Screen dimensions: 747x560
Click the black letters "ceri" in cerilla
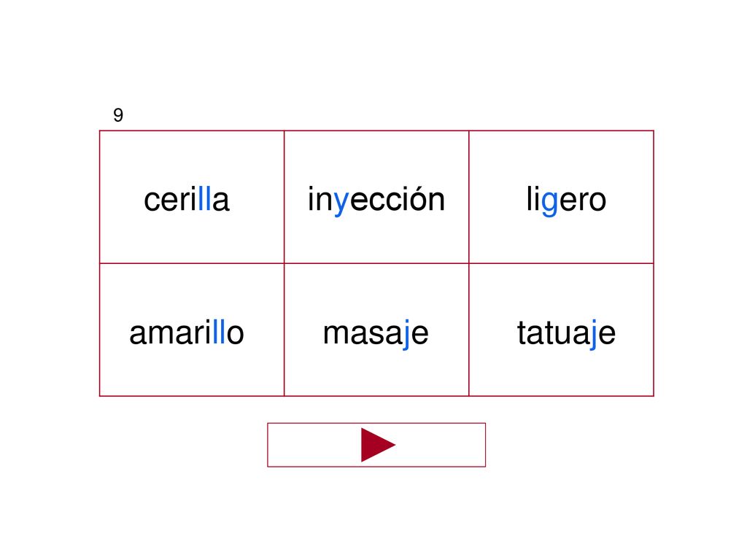coord(171,199)
